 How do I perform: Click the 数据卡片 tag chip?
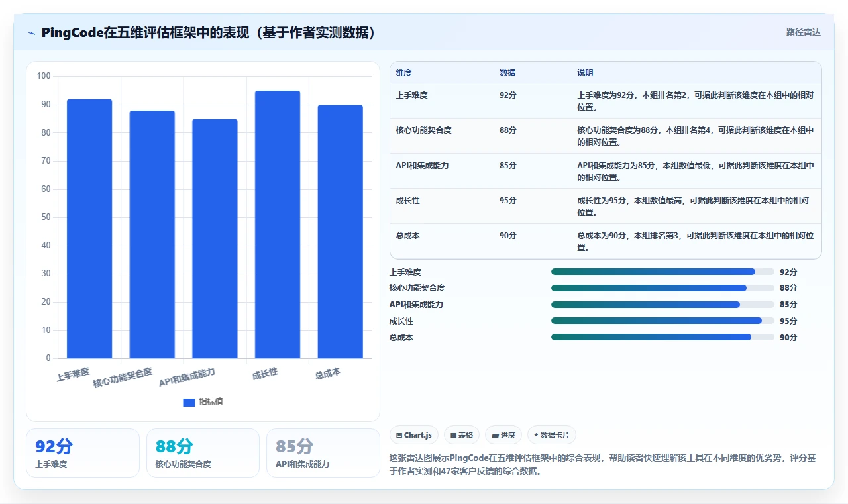coord(552,435)
